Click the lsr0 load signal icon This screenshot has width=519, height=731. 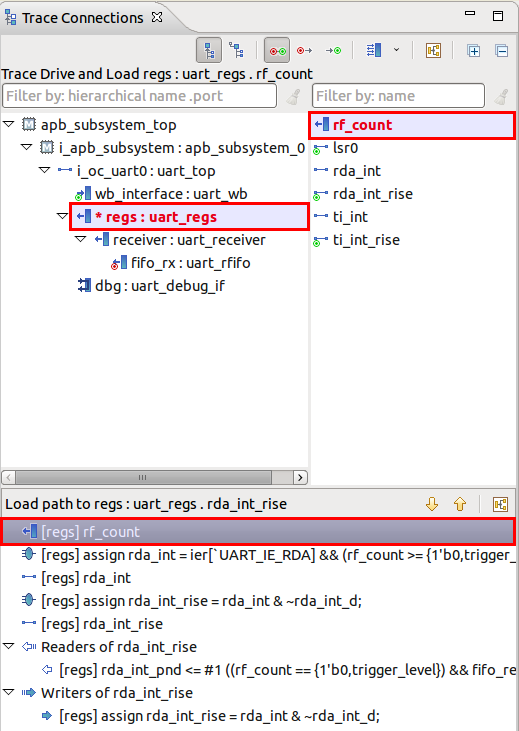[320, 149]
